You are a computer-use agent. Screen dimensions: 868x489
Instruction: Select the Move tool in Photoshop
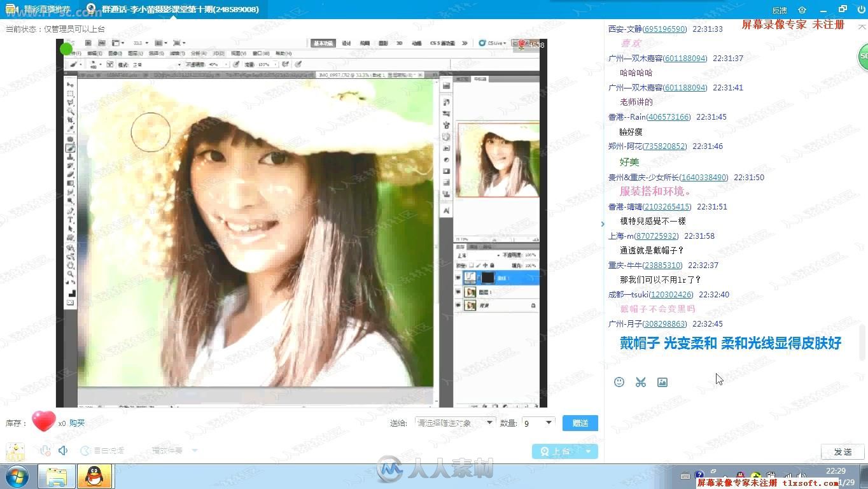(x=70, y=85)
